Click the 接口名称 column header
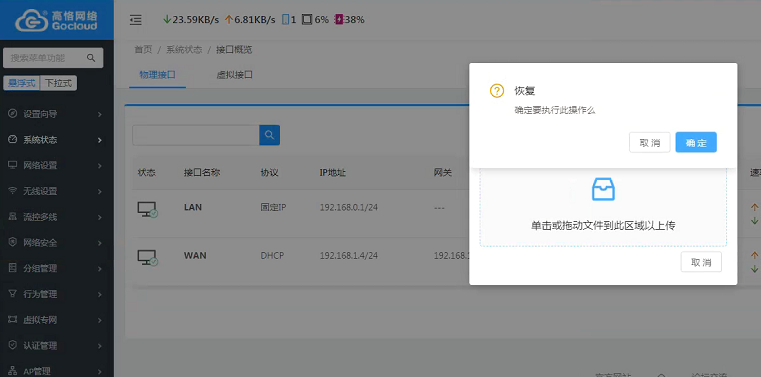The height and width of the screenshot is (377, 761). (x=202, y=173)
